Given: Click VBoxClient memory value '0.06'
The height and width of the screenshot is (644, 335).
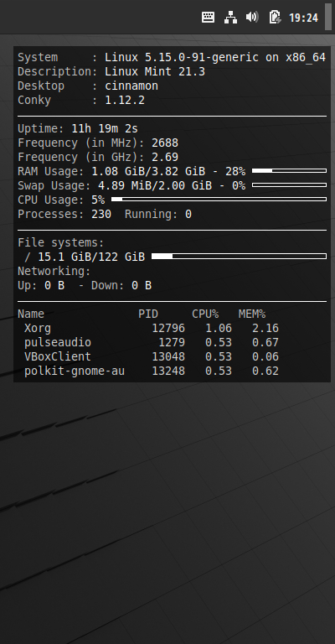Looking at the screenshot, I should [265, 357].
